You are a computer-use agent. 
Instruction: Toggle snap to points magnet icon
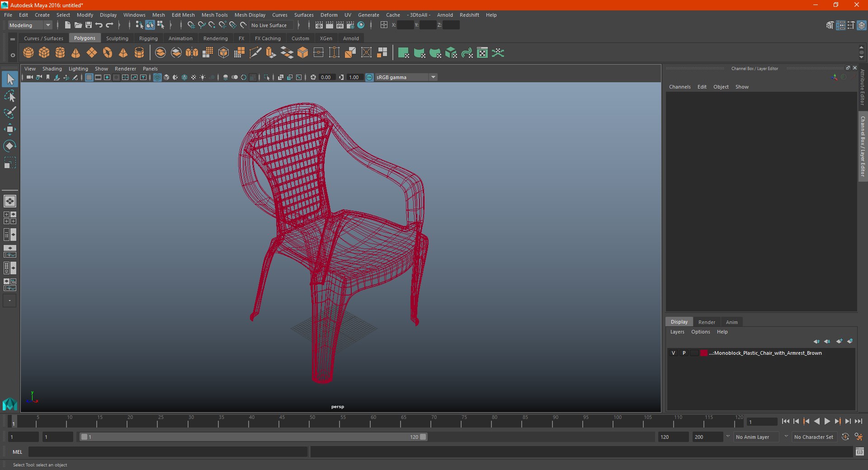[x=212, y=25]
